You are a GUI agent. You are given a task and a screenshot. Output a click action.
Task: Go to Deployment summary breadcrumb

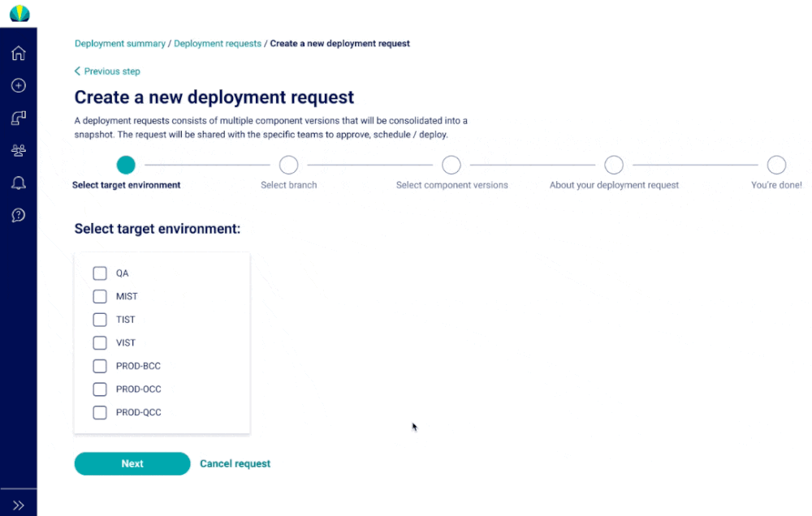pos(119,43)
